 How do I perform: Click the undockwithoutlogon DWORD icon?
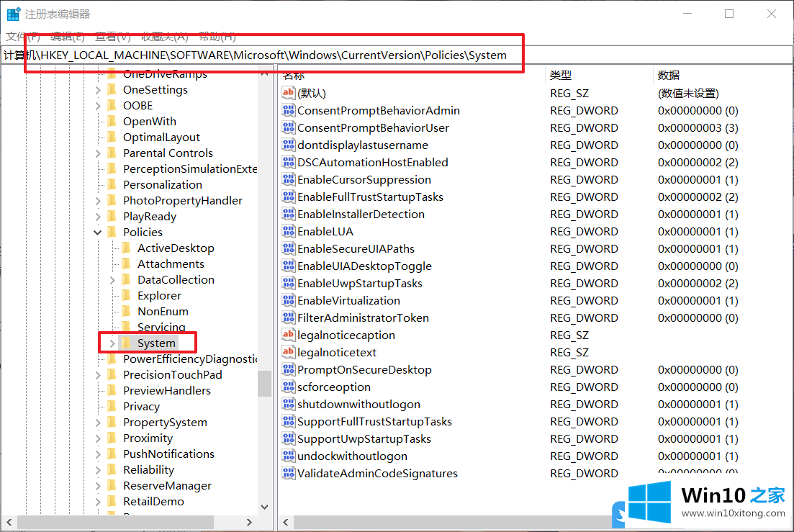tap(289, 456)
